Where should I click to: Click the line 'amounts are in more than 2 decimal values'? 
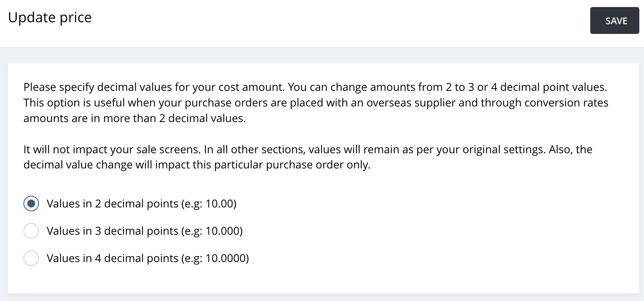point(134,118)
